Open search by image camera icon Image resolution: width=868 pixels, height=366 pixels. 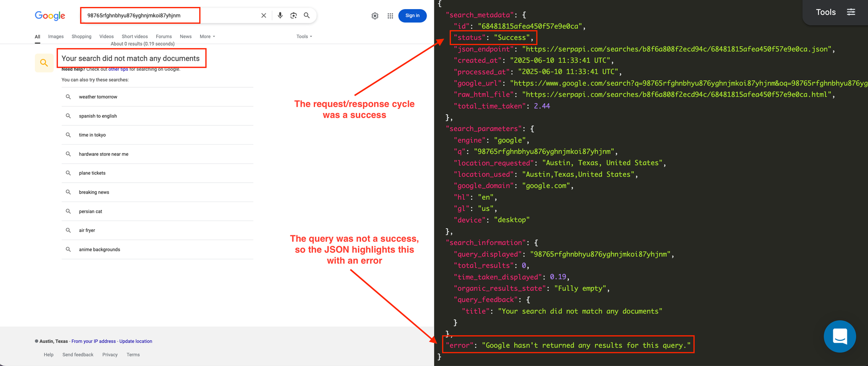coord(293,15)
